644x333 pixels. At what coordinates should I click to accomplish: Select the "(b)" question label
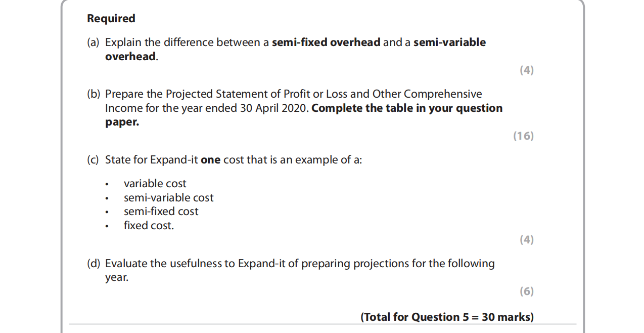[94, 94]
